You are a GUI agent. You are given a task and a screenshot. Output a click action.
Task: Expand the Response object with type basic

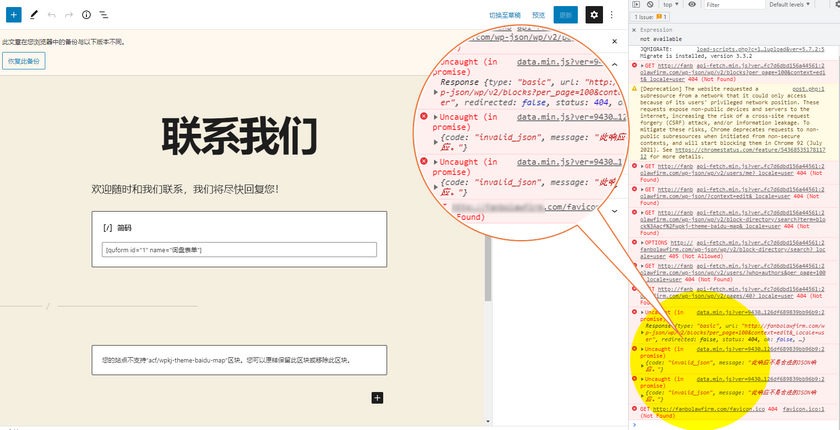coord(642,333)
